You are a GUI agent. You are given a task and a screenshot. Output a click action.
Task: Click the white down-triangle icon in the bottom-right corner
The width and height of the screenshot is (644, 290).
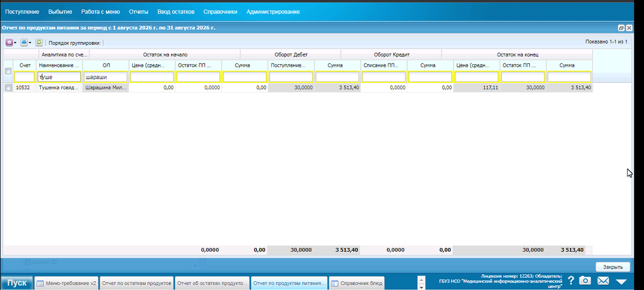click(621, 282)
